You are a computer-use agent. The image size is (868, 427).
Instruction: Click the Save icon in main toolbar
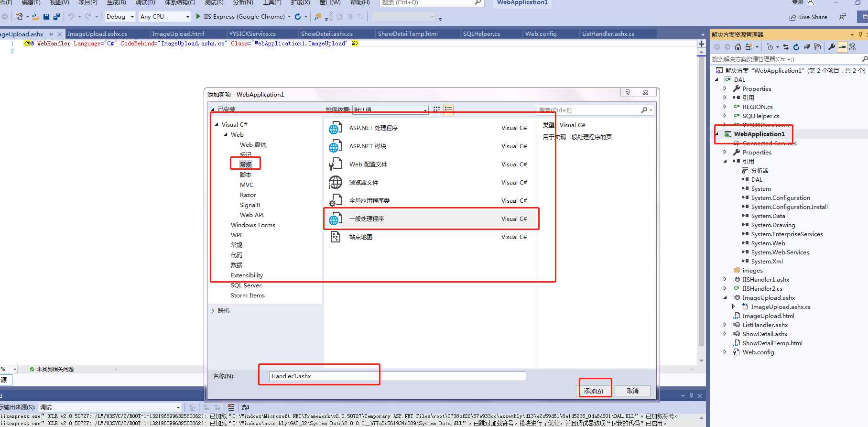point(46,17)
